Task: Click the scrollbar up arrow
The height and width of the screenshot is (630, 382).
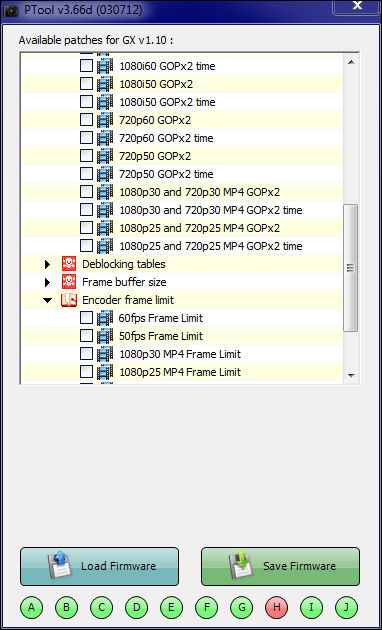Action: pos(351,62)
